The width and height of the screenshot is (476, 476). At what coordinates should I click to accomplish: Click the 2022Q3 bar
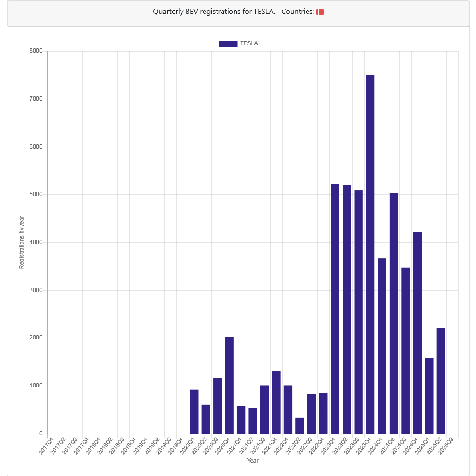(312, 414)
